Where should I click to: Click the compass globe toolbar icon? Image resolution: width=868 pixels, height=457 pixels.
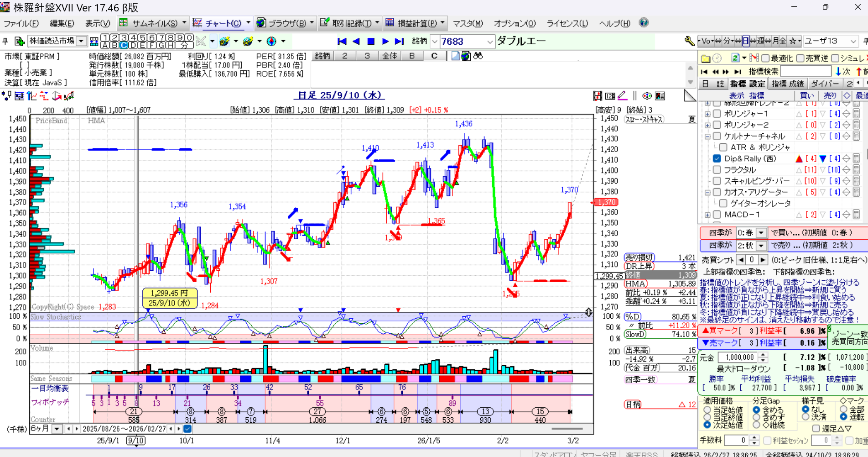tap(271, 42)
